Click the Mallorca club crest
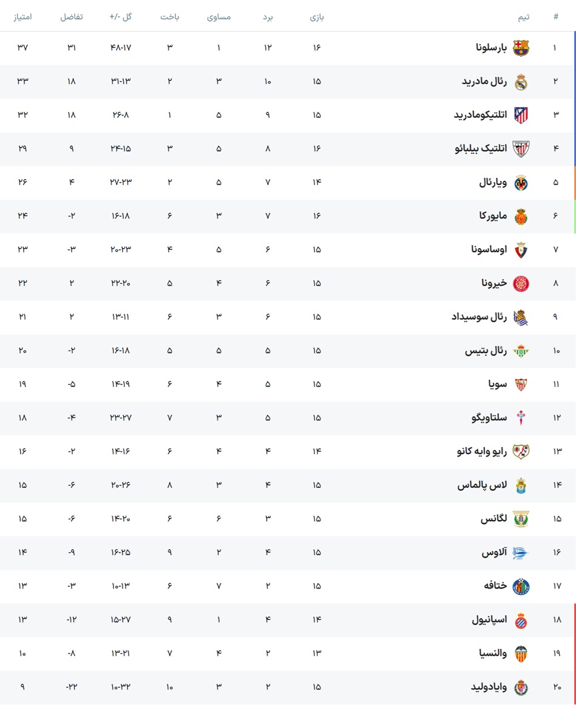The width and height of the screenshot is (576, 728). pyautogui.click(x=521, y=217)
